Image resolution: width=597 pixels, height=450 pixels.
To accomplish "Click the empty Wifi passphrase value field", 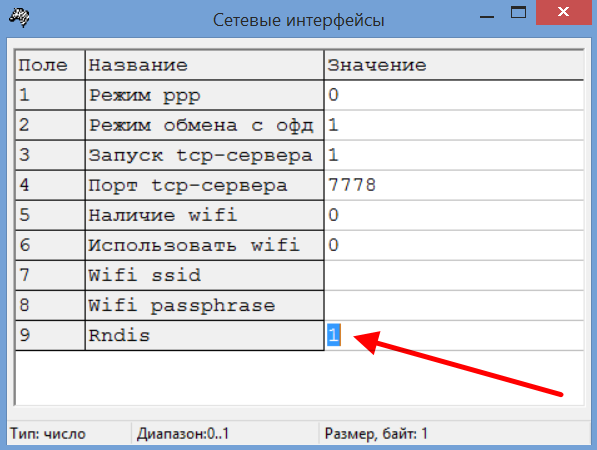I will [454, 306].
